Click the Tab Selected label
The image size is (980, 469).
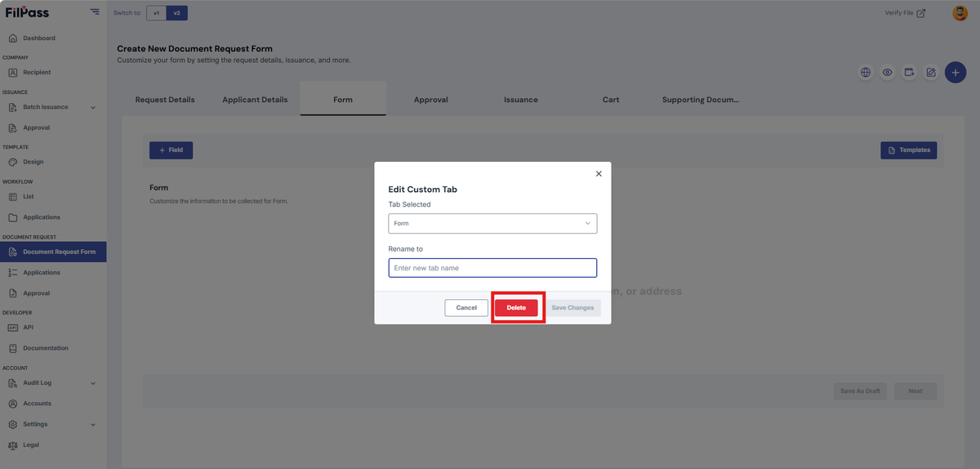[409, 204]
